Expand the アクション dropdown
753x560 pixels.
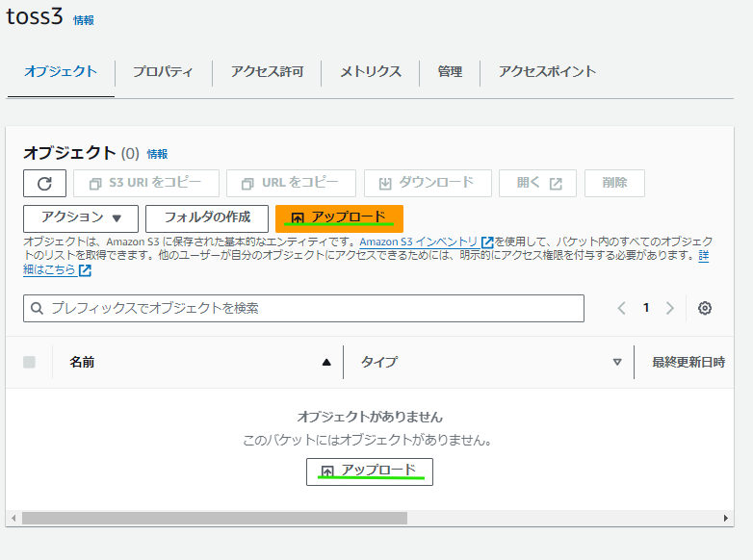tap(81, 218)
